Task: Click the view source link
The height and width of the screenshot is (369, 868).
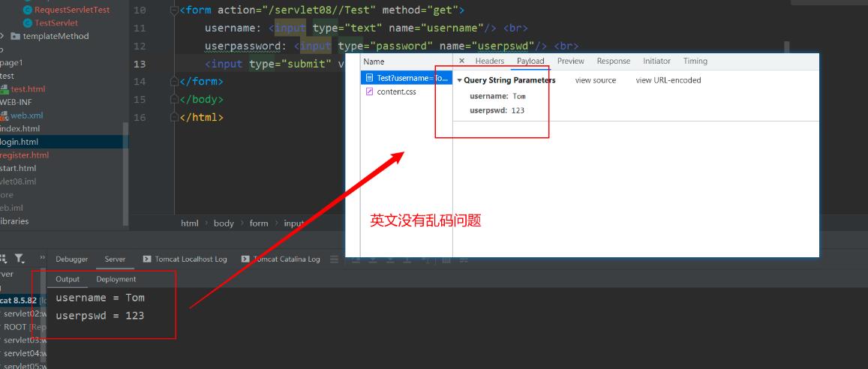Action: click(596, 80)
